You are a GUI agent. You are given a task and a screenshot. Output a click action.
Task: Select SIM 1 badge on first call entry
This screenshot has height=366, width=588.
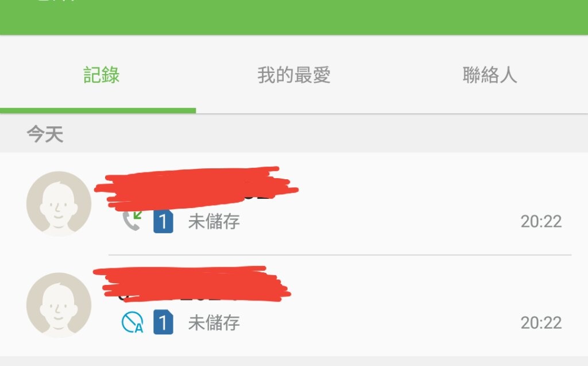pos(163,221)
